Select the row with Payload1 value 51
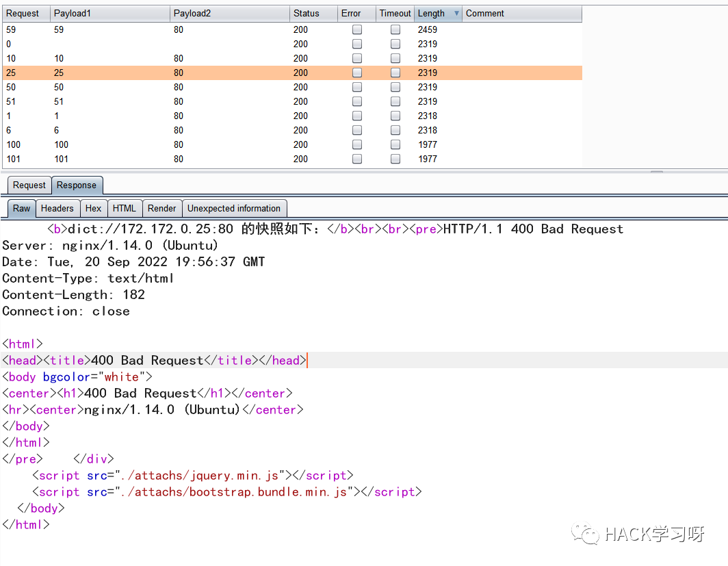 coord(293,102)
